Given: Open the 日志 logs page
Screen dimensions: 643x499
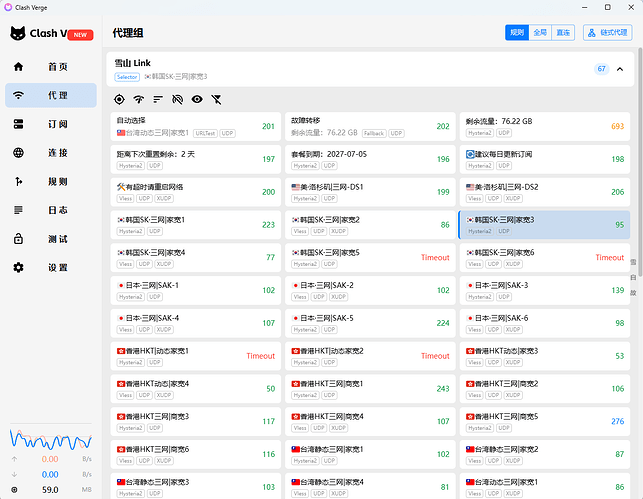Looking at the screenshot, I should (51, 210).
